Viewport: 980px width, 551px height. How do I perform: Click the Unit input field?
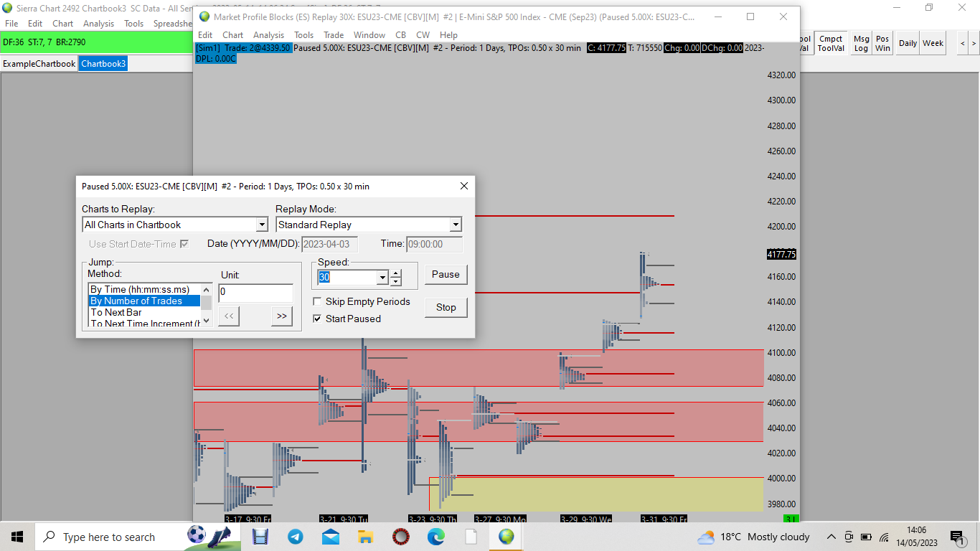click(255, 293)
